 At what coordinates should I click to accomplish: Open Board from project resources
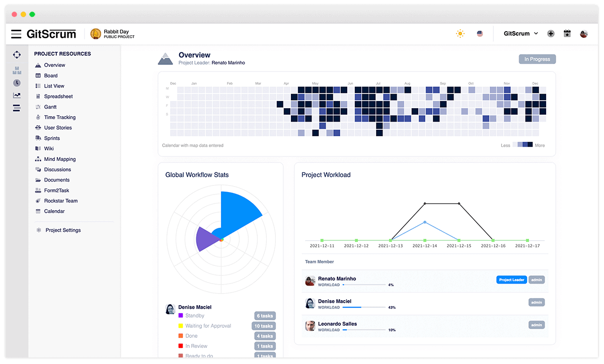(51, 75)
